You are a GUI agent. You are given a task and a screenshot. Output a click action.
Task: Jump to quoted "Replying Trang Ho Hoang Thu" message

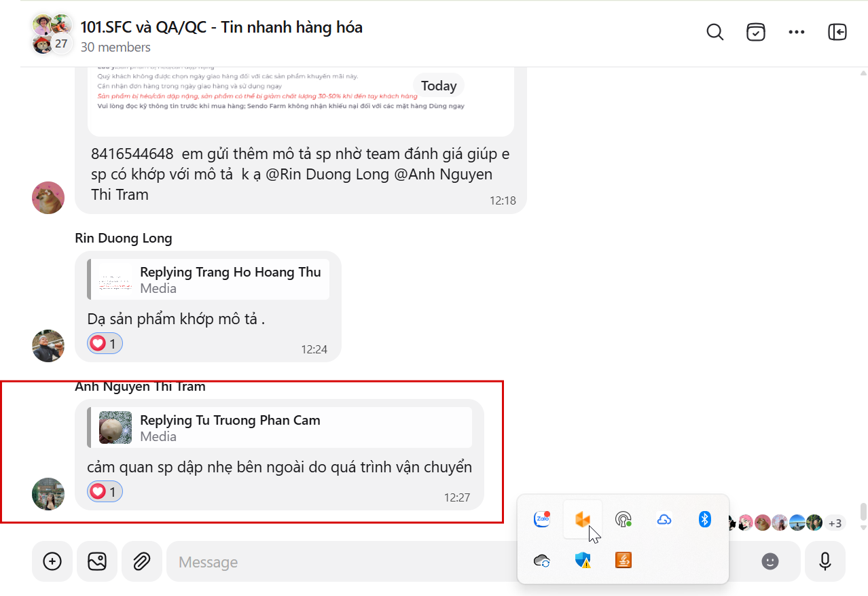tap(208, 279)
